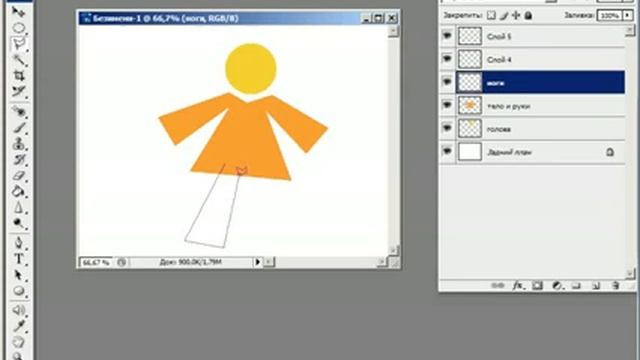Hide the тело и руки layer
This screenshot has width=640, height=360.
(447, 105)
